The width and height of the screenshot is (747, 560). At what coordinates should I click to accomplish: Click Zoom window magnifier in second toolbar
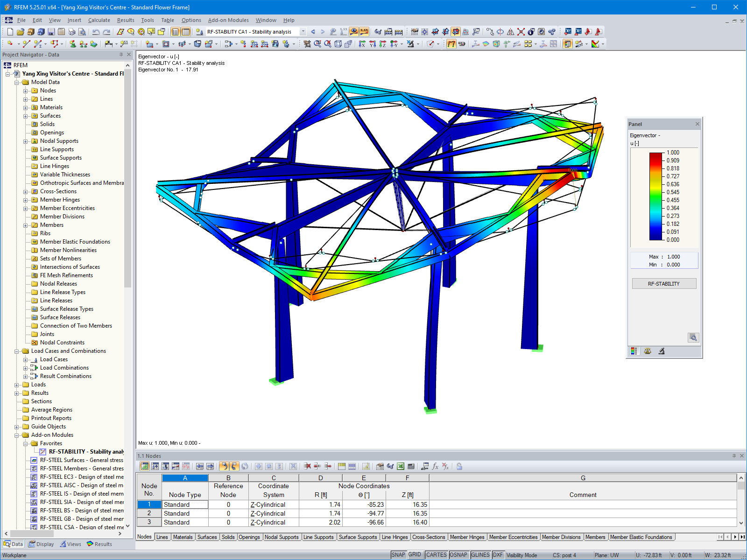tap(317, 44)
